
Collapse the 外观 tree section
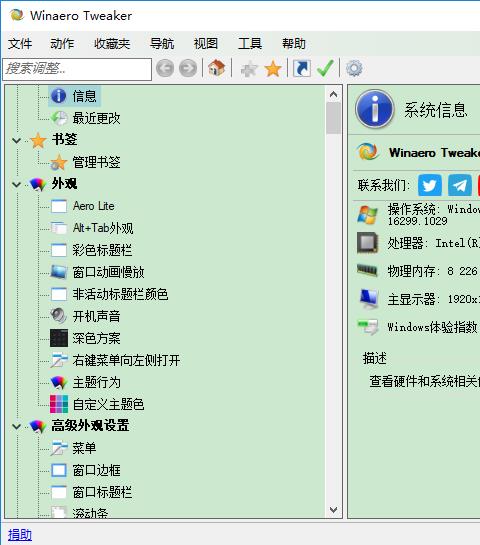[16, 185]
